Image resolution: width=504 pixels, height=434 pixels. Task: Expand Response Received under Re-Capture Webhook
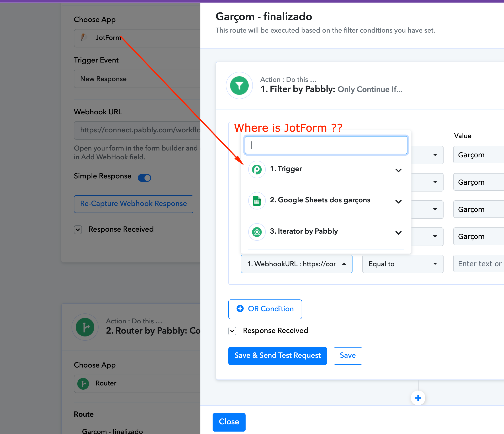click(x=78, y=230)
